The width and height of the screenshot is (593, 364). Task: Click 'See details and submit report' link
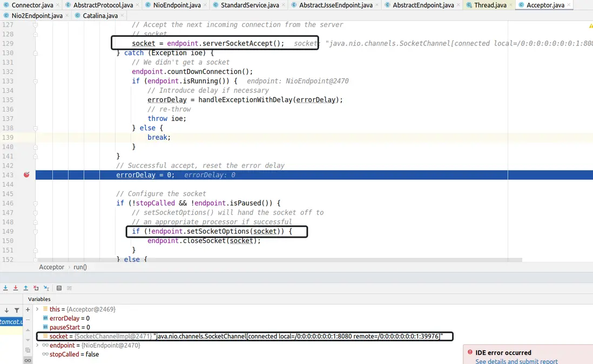click(x=516, y=361)
